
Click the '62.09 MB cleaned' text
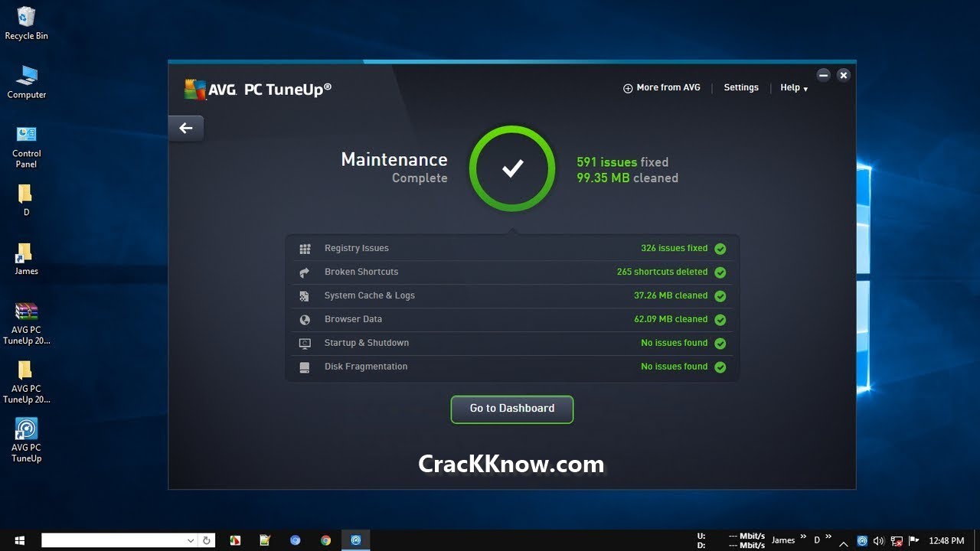(671, 320)
